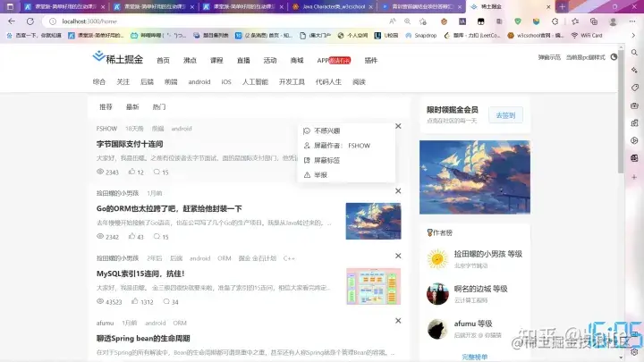Click view count eye on MySQL索引 article

(x=100, y=301)
